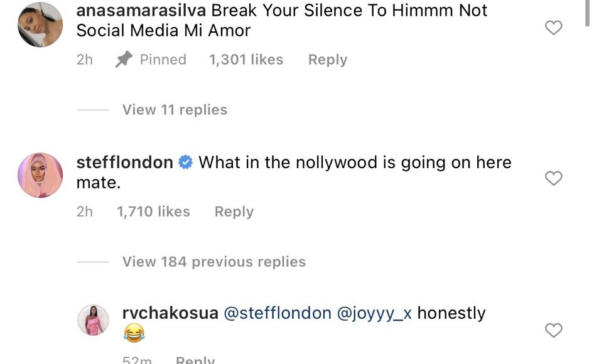Reply to anasamarasilva's pinned comment
Screen dimensions: 594x364
tap(327, 60)
